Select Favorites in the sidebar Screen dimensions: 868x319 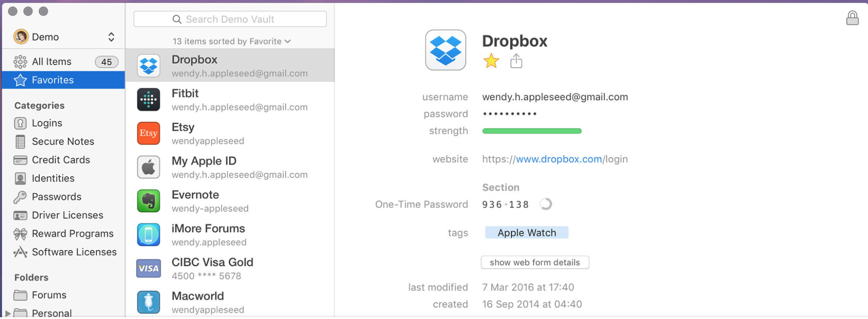[x=63, y=80]
